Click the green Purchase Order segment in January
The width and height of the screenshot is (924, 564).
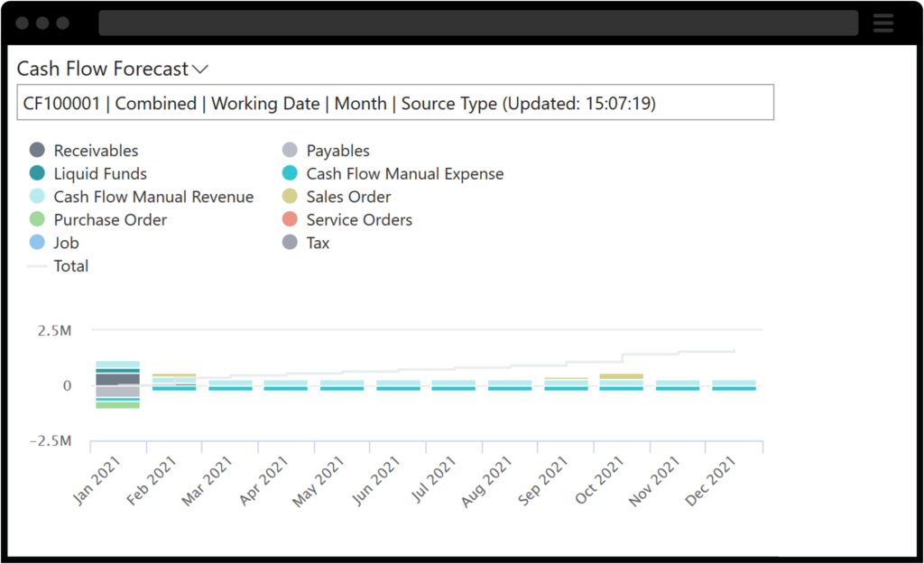pos(118,405)
